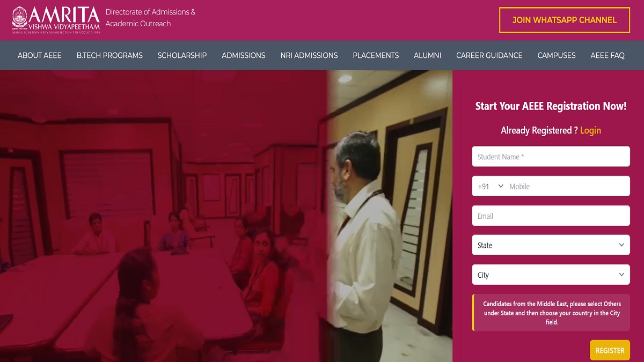Open the ABOUT AEEE menu

pos(40,55)
